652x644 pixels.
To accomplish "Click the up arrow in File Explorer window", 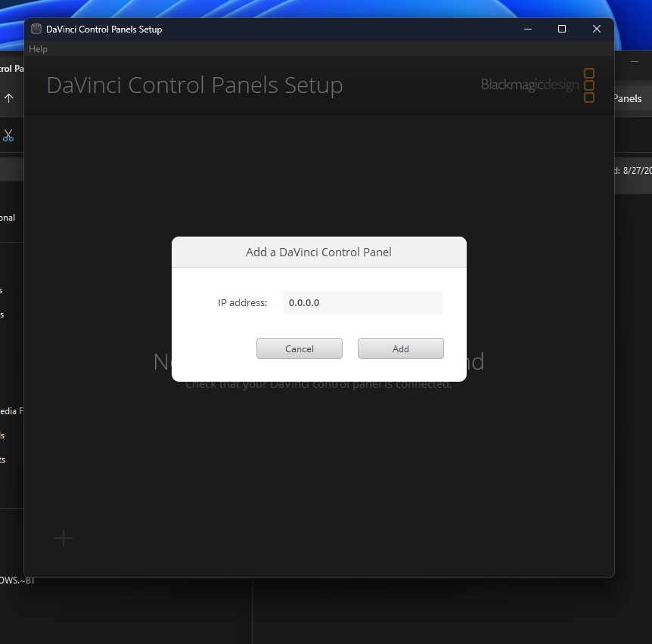I will click(9, 98).
